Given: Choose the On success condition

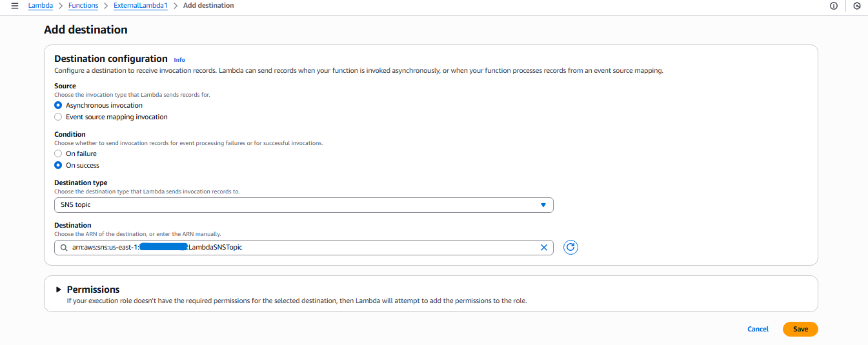Looking at the screenshot, I should [x=59, y=166].
